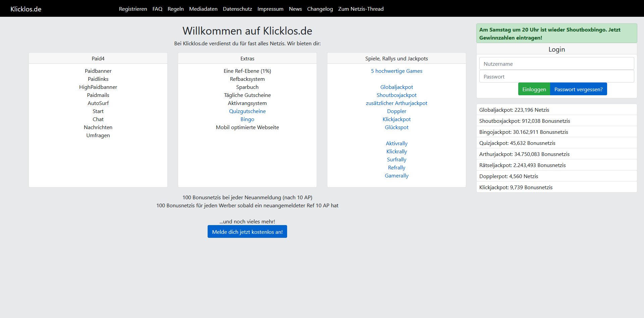
Task: Select the Dopplerpot: 4,560 Netzis row
Action: pyautogui.click(x=556, y=176)
